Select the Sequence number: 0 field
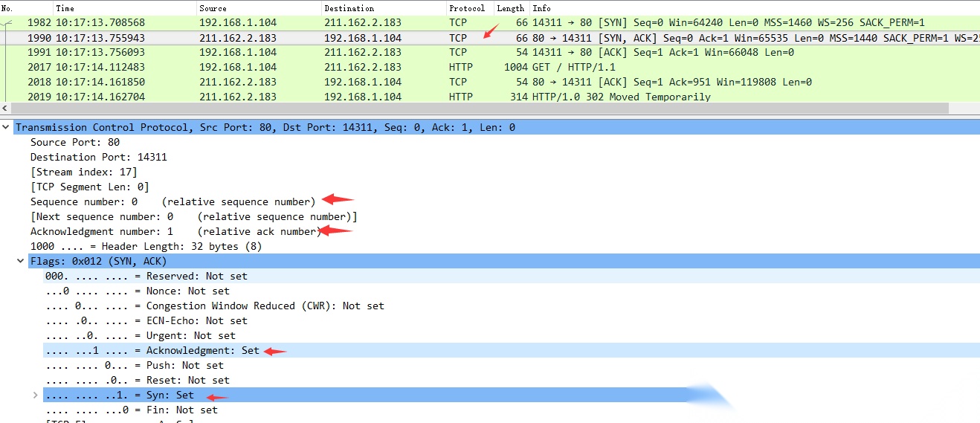This screenshot has width=980, height=423. 173,201
